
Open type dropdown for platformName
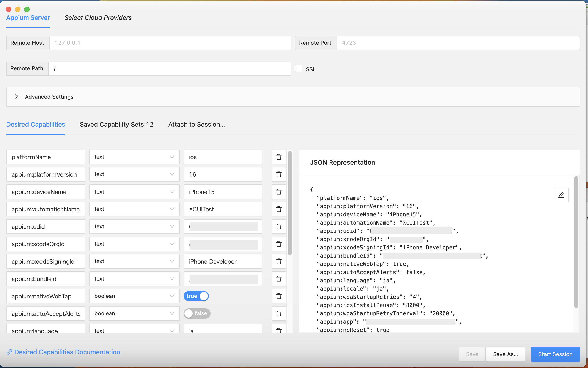(134, 157)
